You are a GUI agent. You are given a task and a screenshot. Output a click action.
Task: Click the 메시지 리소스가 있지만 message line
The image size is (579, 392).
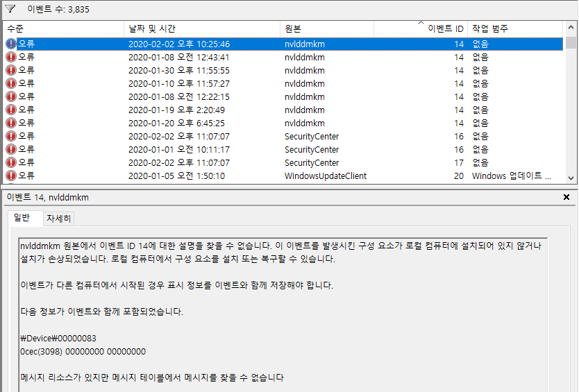[x=152, y=377]
